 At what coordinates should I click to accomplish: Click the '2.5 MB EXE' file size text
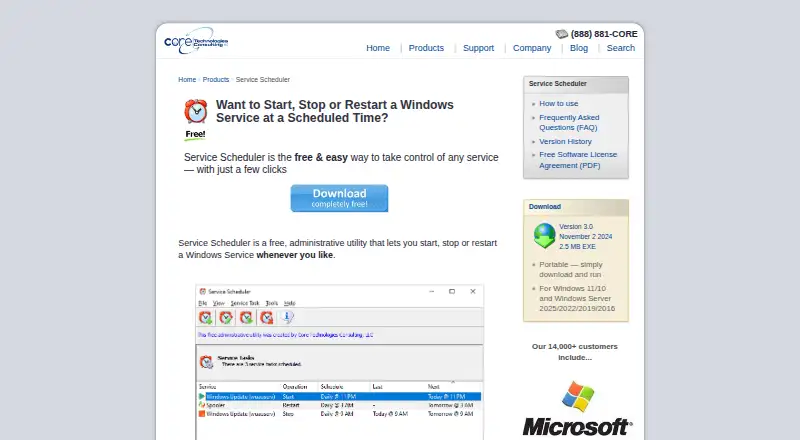click(577, 247)
